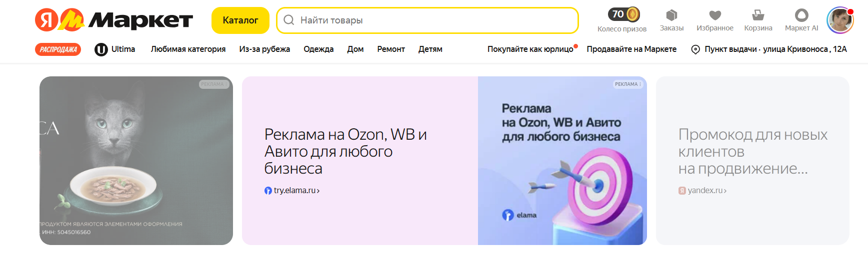This screenshot has height=258, width=868.
Task: Launch Маркет AI assistant icon
Action: 801,15
